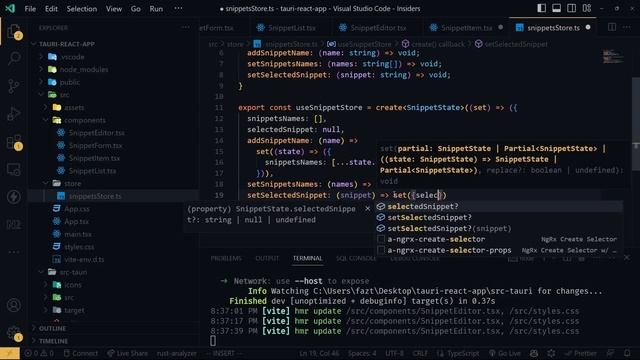Open the Extensions view icon
The image size is (640, 360).
pyautogui.click(x=13, y=142)
